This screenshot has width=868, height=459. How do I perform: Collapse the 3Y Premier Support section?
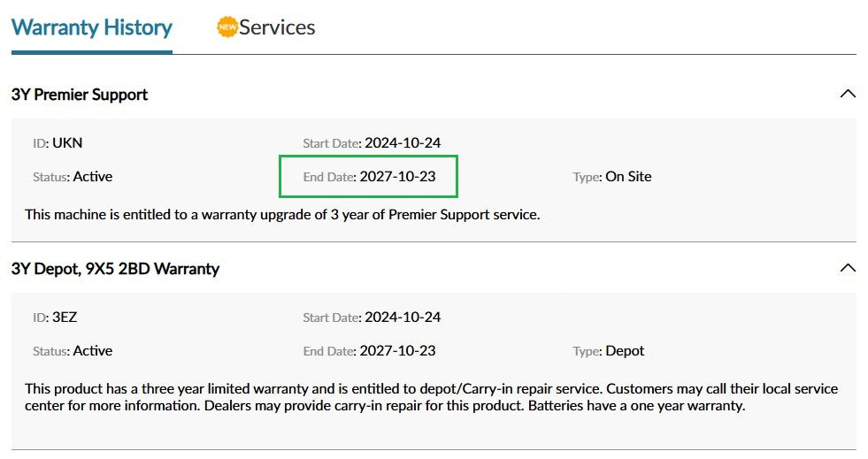(848, 94)
